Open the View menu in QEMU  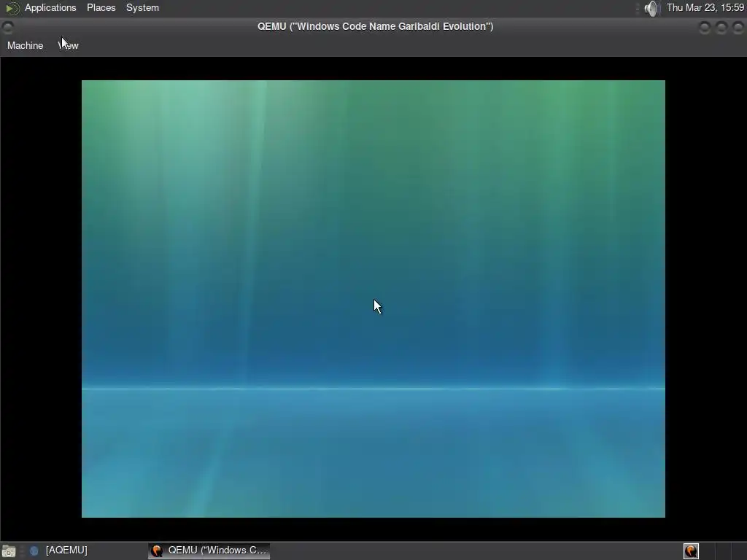click(68, 45)
